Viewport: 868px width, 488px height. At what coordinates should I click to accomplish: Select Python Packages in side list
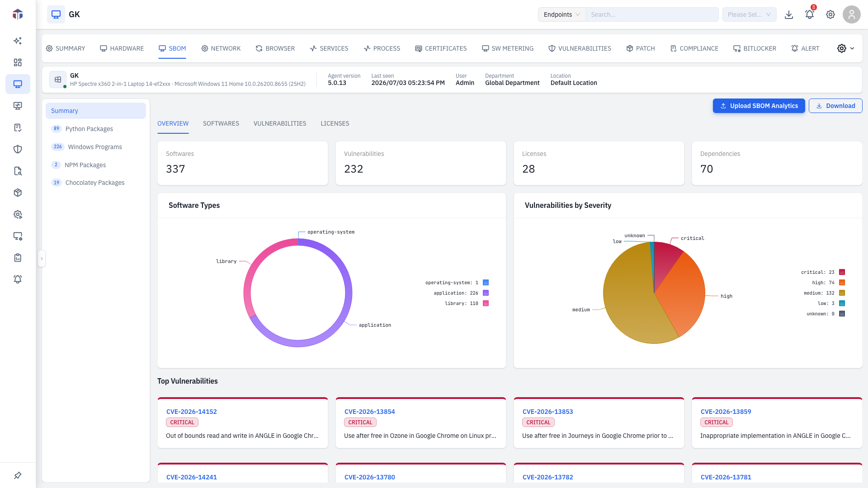(96, 129)
